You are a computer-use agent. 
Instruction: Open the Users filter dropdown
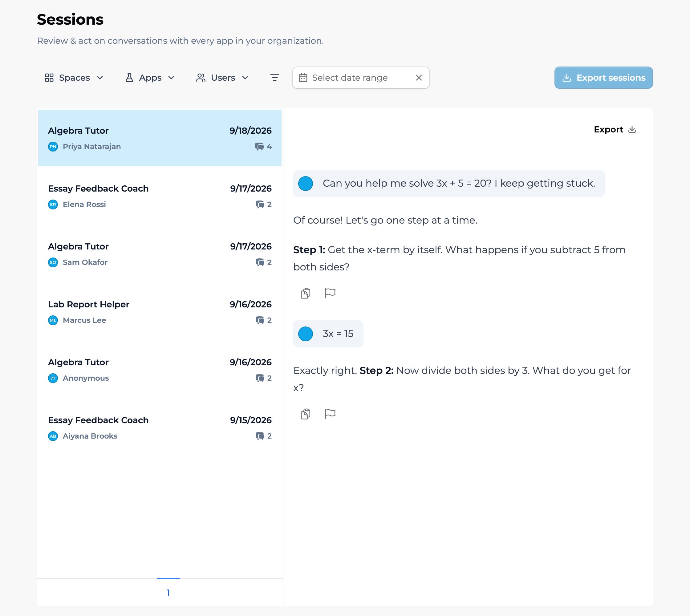[222, 78]
